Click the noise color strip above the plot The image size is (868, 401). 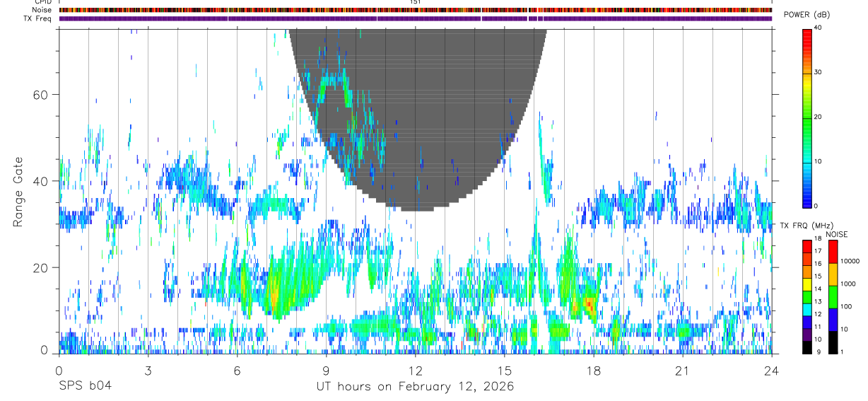415,10
